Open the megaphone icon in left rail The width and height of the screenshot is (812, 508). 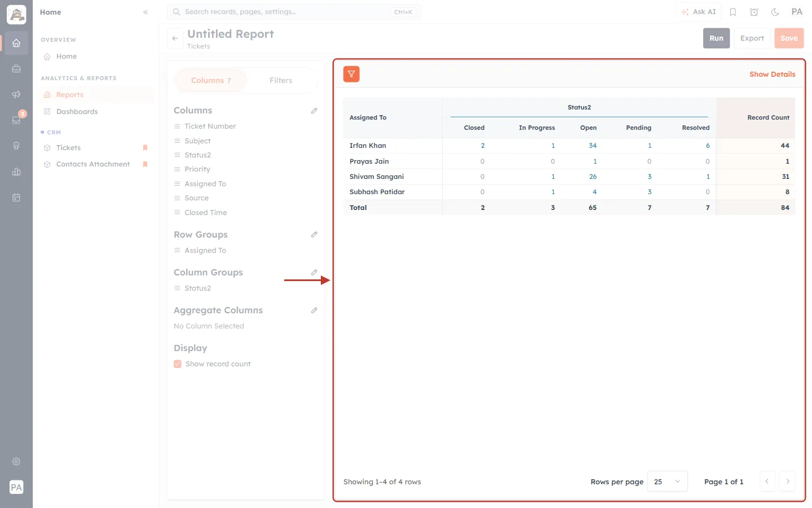click(x=16, y=94)
